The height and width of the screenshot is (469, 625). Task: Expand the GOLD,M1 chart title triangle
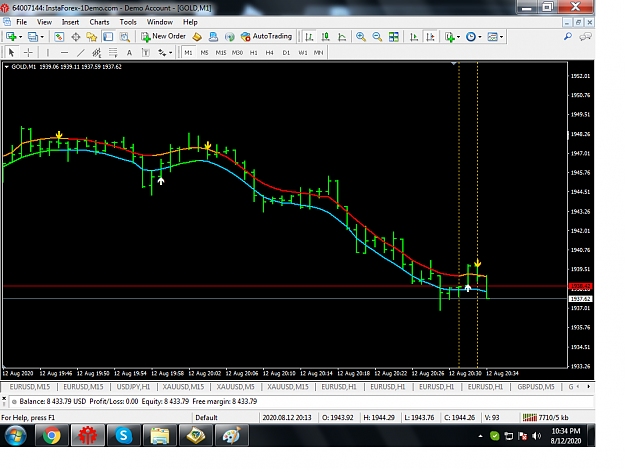tap(6, 67)
